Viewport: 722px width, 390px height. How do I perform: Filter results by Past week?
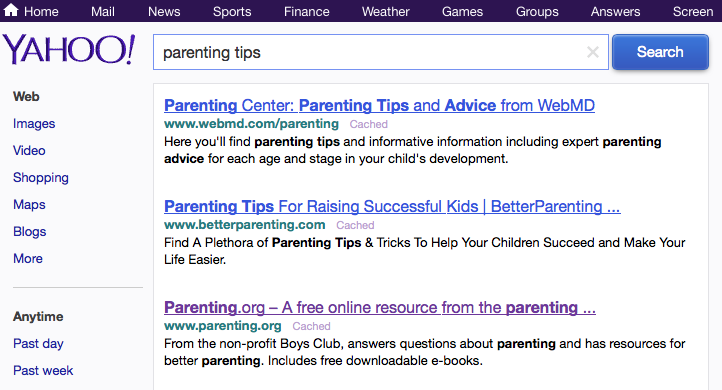pos(43,371)
